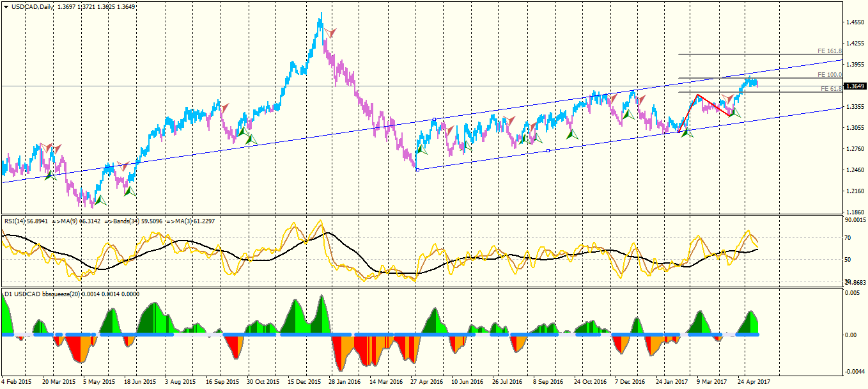Screen dimensions: 868x389
Task: Click the D1 USDCAD bbsqueeze(20) indicator label
Action: coord(43,294)
